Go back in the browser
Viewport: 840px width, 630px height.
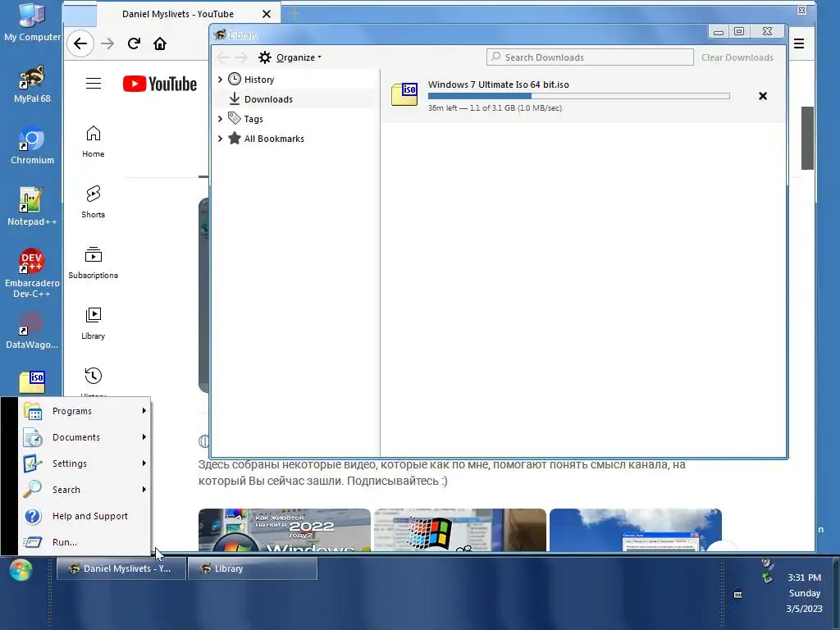point(80,44)
